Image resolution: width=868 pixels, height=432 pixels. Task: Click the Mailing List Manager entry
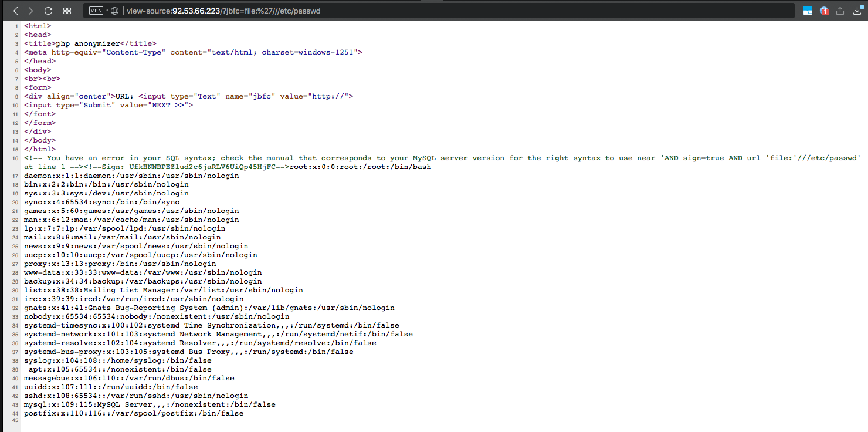pyautogui.click(x=164, y=290)
